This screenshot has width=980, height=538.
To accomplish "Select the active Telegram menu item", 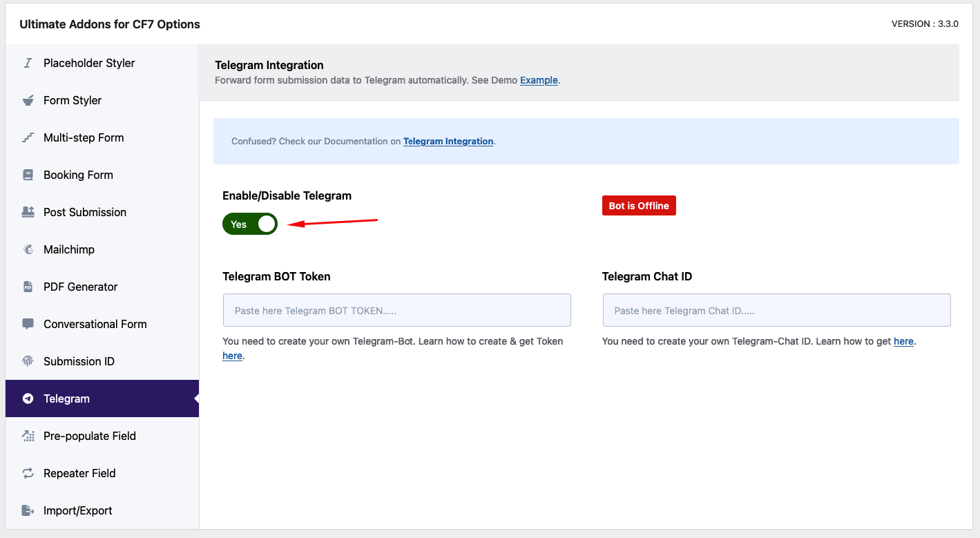I will [x=102, y=398].
